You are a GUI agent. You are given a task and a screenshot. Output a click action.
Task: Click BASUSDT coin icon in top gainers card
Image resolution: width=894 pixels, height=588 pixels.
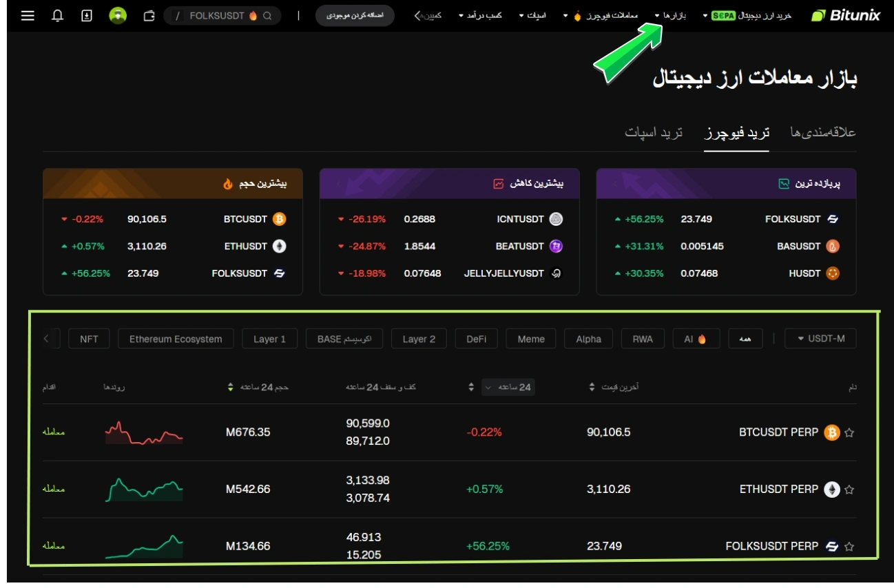coord(833,246)
